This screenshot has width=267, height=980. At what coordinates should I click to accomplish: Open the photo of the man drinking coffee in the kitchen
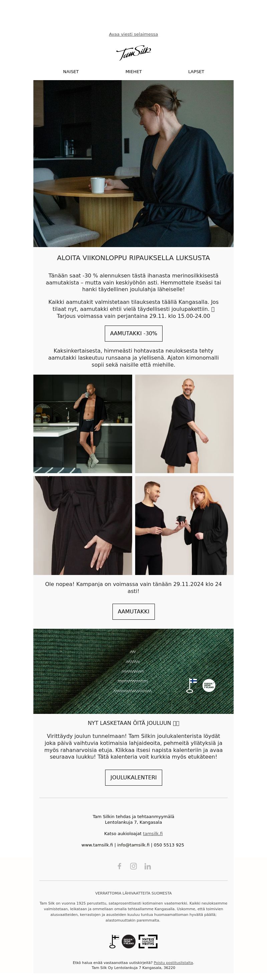[x=82, y=424]
